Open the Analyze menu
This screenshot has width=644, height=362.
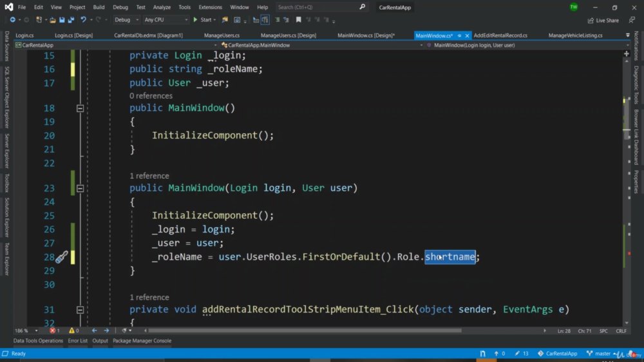point(162,7)
